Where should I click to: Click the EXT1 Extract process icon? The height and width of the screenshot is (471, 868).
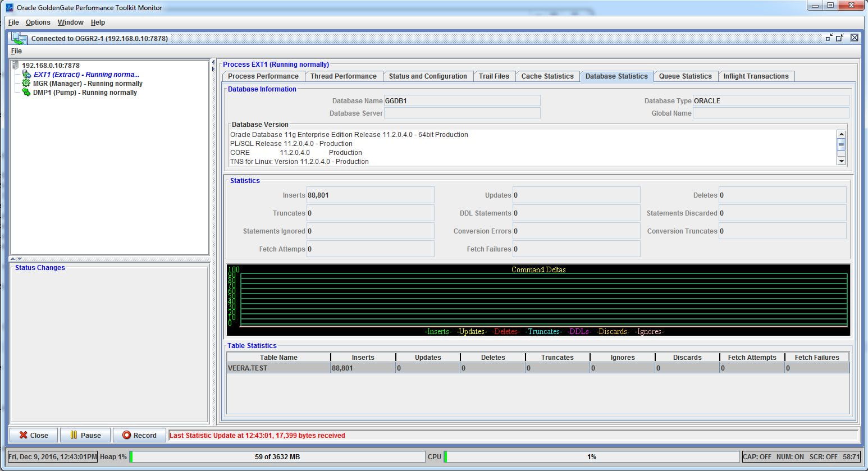pos(26,74)
